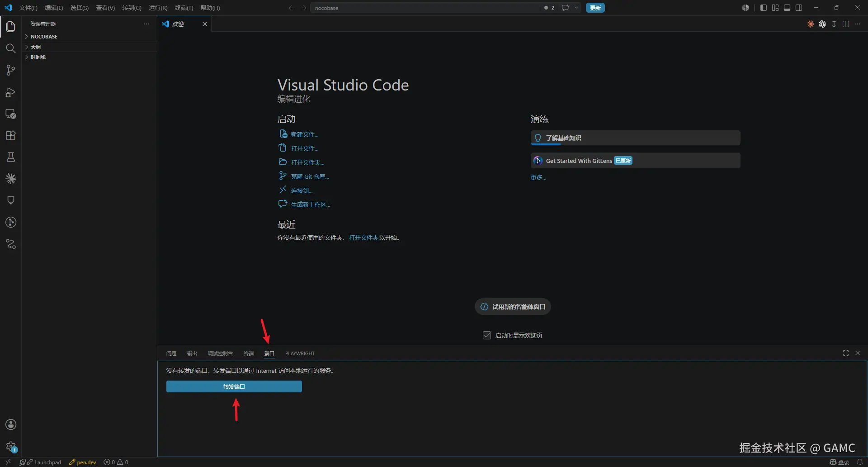Viewport: 868px width, 467px height.
Task: Maximize the bottom panel size
Action: coord(846,353)
